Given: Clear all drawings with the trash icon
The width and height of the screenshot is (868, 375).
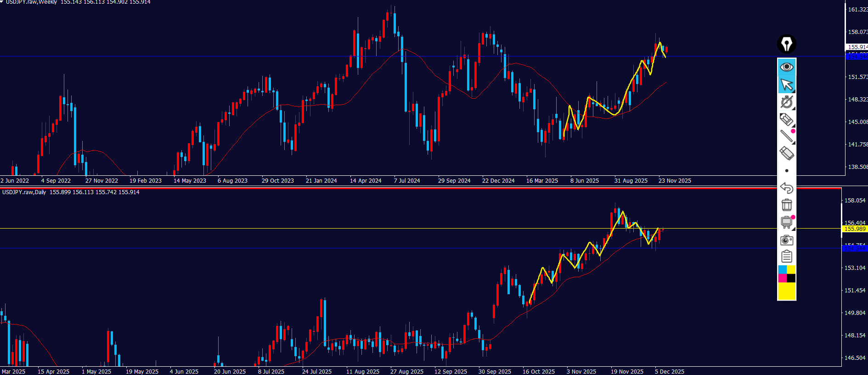Looking at the screenshot, I should pyautogui.click(x=786, y=205).
